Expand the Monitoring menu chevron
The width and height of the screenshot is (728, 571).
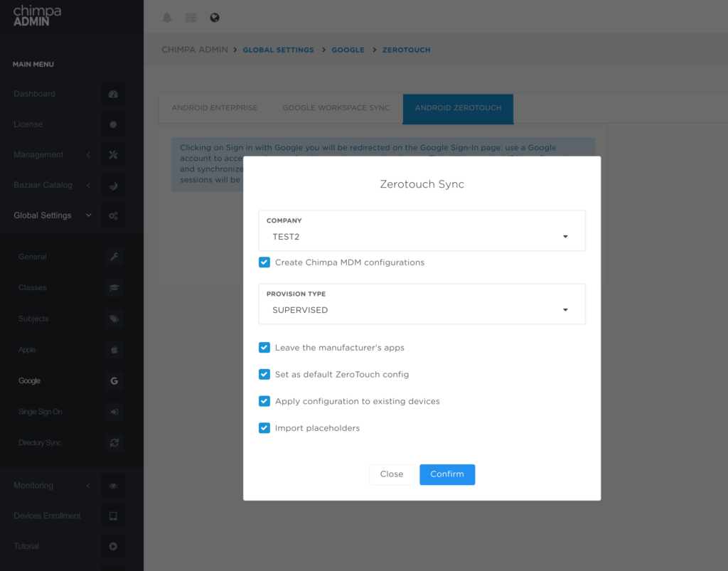[x=88, y=486]
